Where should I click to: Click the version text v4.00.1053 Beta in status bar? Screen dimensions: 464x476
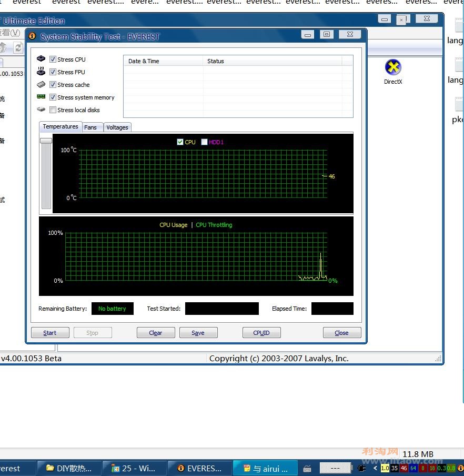(x=31, y=359)
